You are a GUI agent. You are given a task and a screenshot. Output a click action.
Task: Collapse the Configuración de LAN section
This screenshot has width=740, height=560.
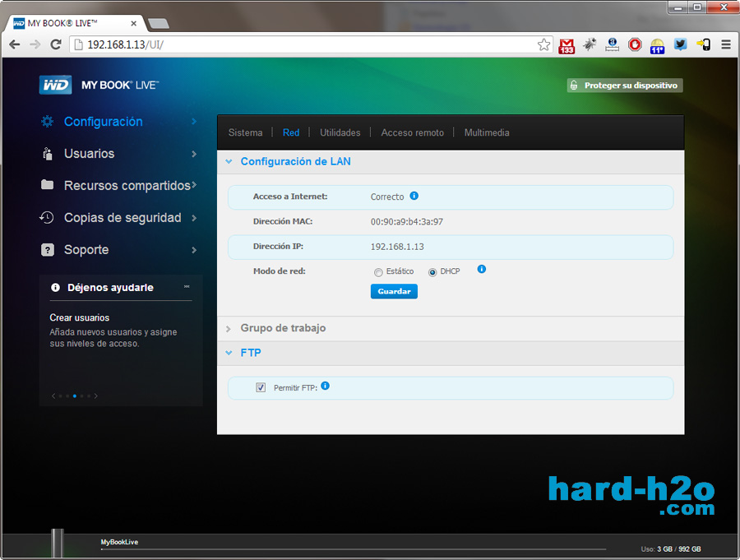coord(229,161)
